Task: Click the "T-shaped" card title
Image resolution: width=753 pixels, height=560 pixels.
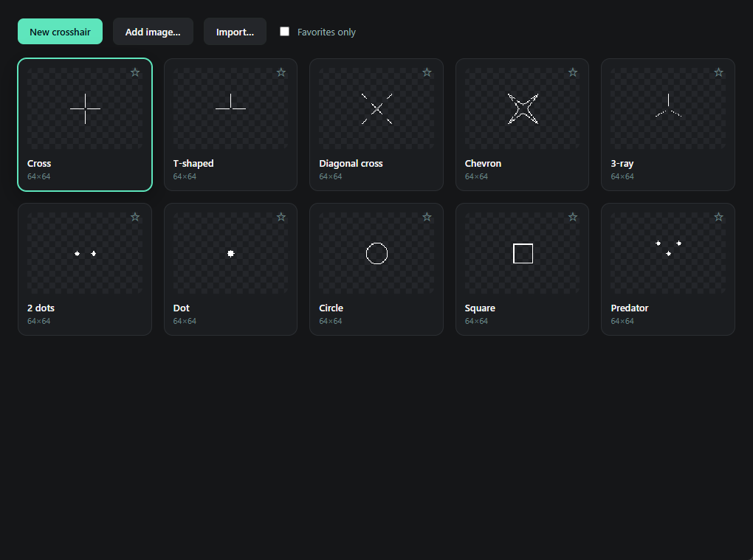Action: click(193, 164)
